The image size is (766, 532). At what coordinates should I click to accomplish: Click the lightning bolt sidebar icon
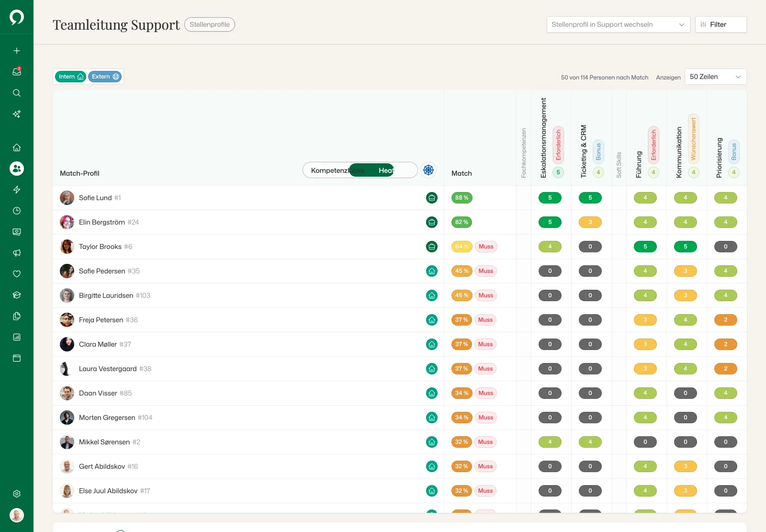(17, 190)
